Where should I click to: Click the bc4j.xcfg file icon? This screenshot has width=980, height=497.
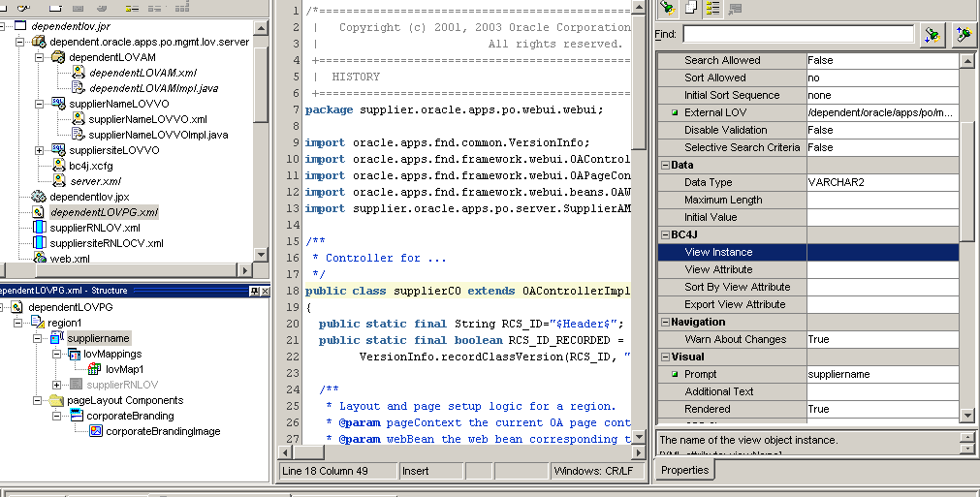click(x=59, y=166)
